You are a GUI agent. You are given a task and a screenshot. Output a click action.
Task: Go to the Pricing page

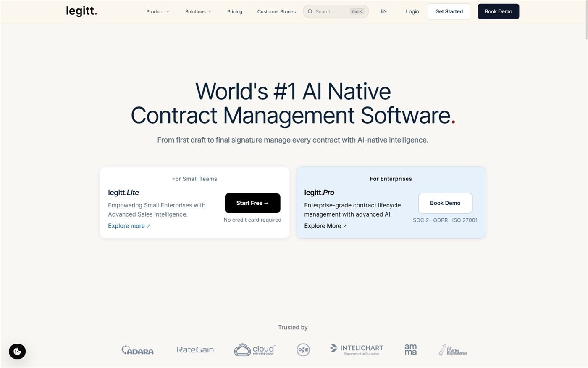point(235,12)
